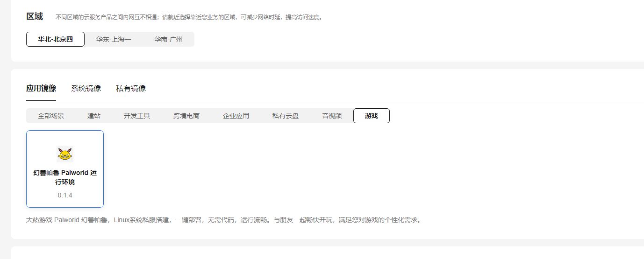644x259 pixels.
Task: Filter by 建站 category
Action: 94,116
